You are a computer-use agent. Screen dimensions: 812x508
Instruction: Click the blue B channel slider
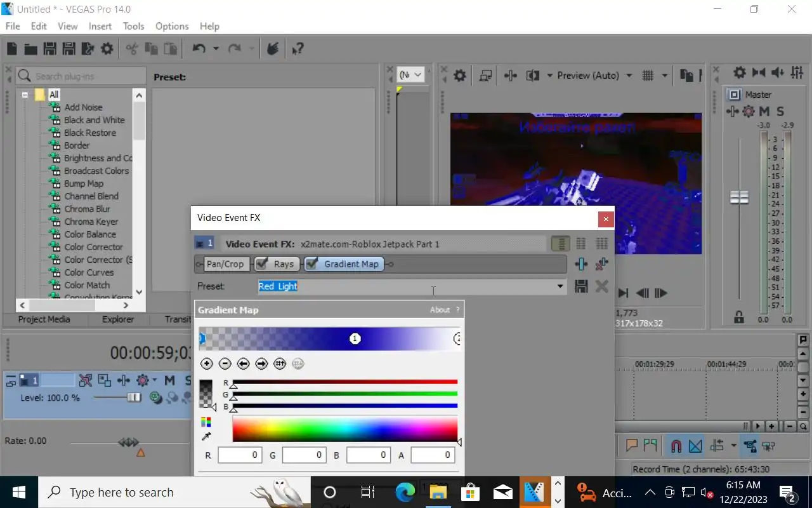[345, 406]
